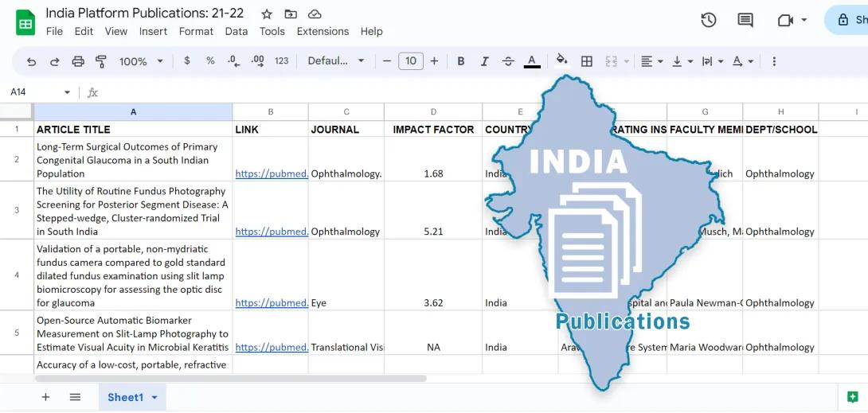Open the comments panel icon

[745, 21]
